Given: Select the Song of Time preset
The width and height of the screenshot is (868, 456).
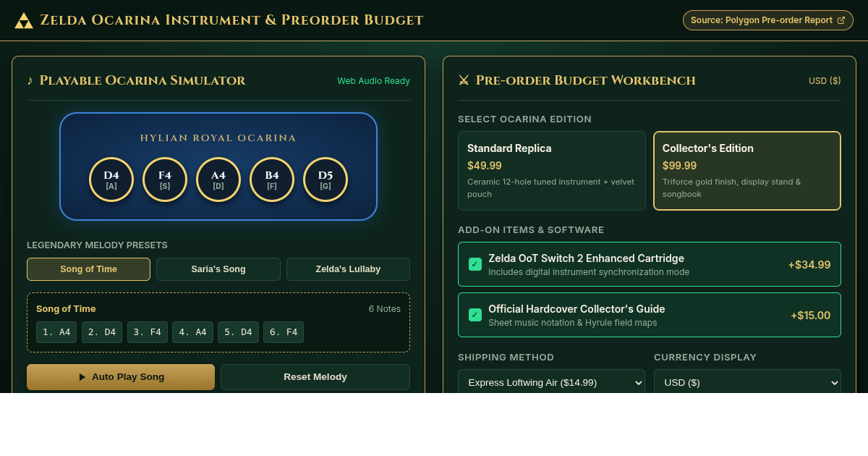Looking at the screenshot, I should click(x=88, y=269).
